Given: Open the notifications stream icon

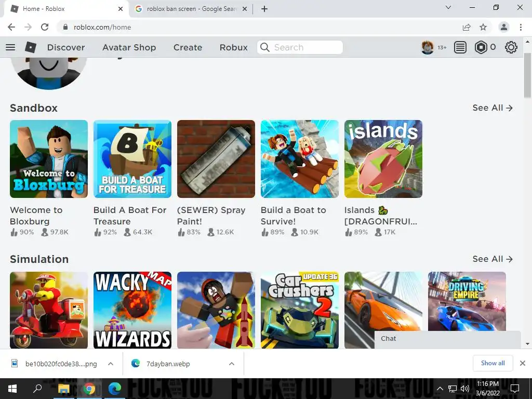Looking at the screenshot, I should (460, 47).
